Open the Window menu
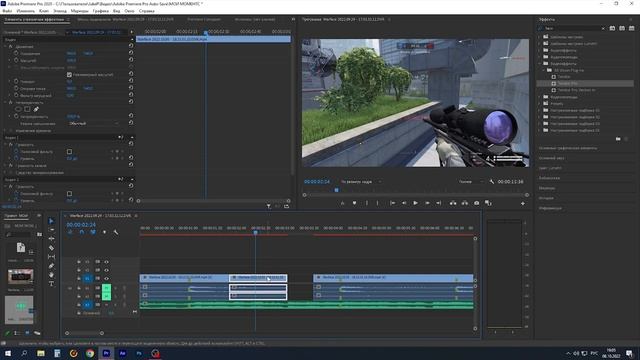640x360 pixels. point(129,11)
